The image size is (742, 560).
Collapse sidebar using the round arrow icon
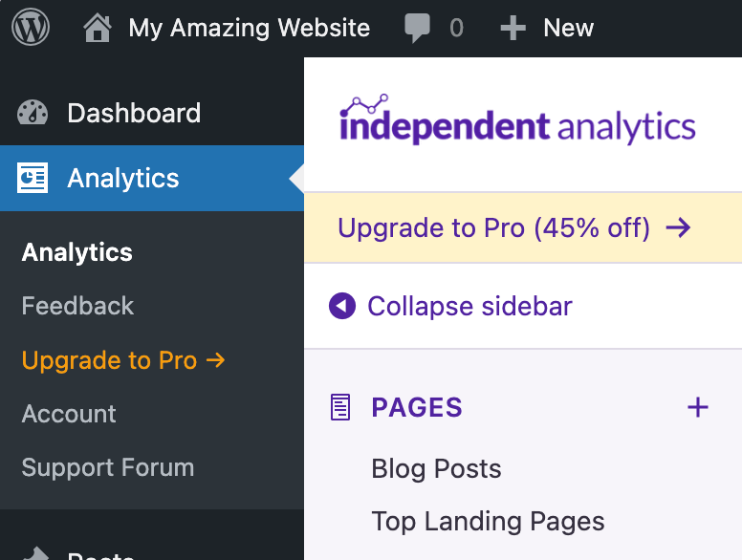342,306
